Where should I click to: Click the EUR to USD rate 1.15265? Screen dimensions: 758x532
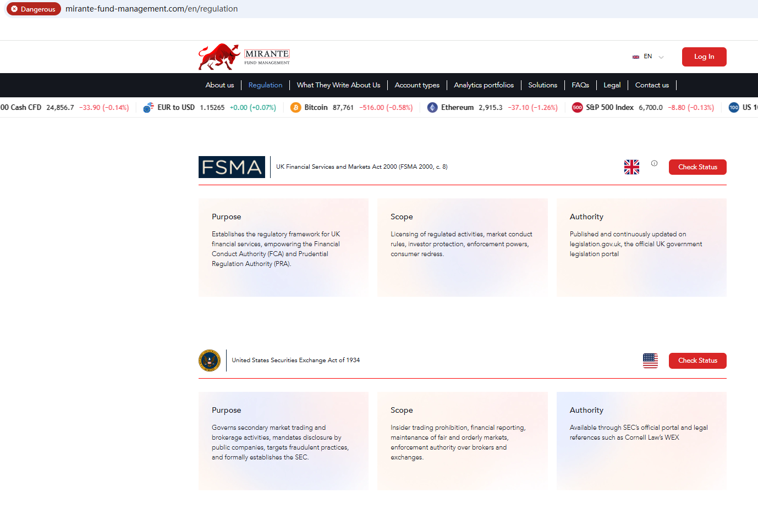click(212, 108)
